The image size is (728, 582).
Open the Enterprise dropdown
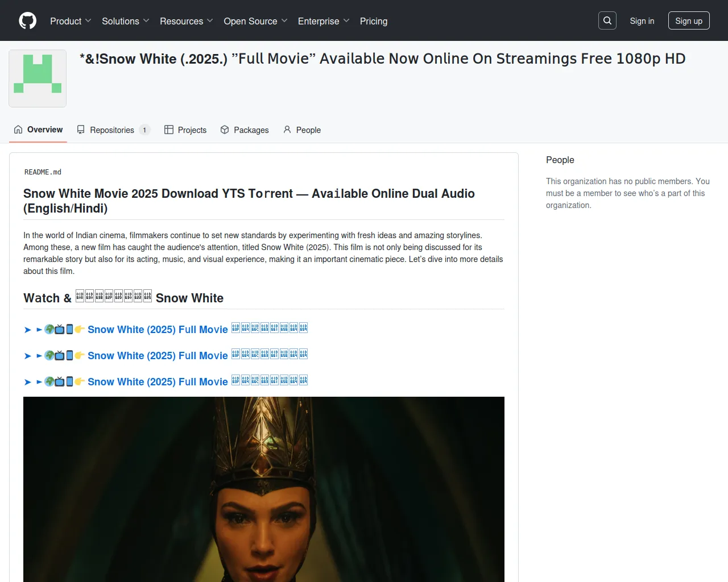[x=323, y=21]
